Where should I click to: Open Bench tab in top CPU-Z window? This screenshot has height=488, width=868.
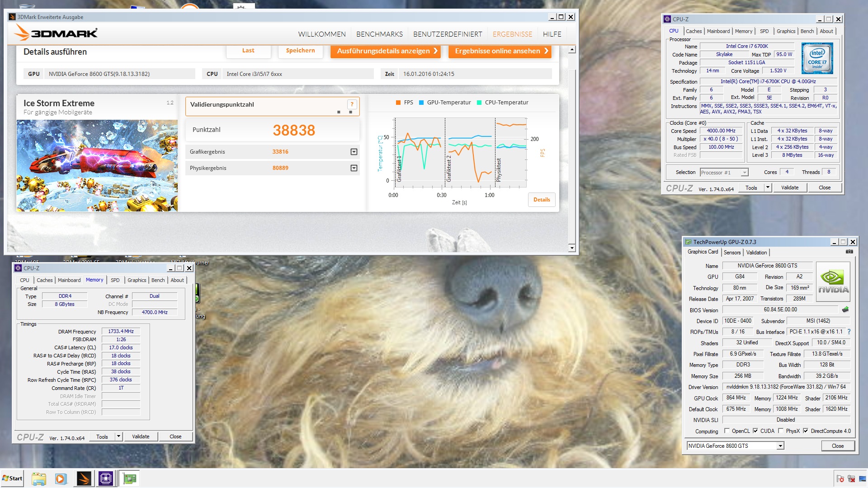click(x=807, y=31)
